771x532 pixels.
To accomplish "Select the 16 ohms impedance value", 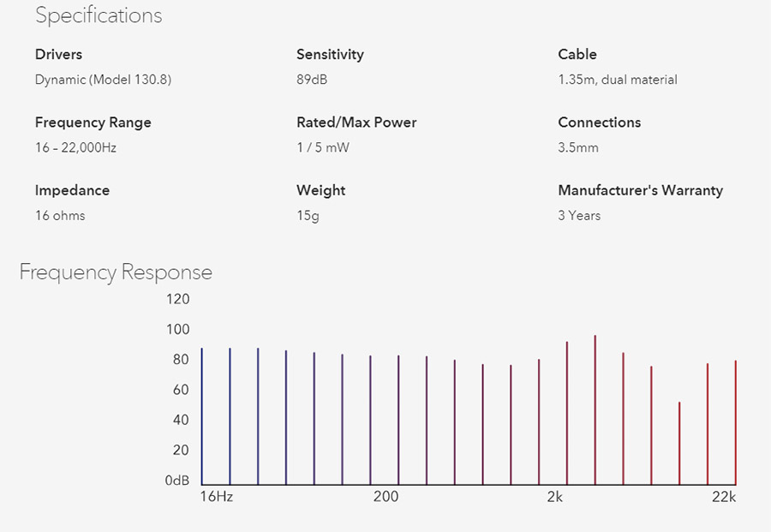I will (60, 216).
